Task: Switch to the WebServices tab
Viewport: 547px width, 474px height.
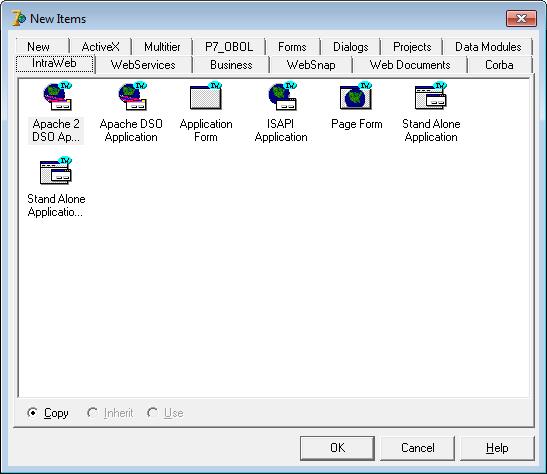Action: pos(143,65)
